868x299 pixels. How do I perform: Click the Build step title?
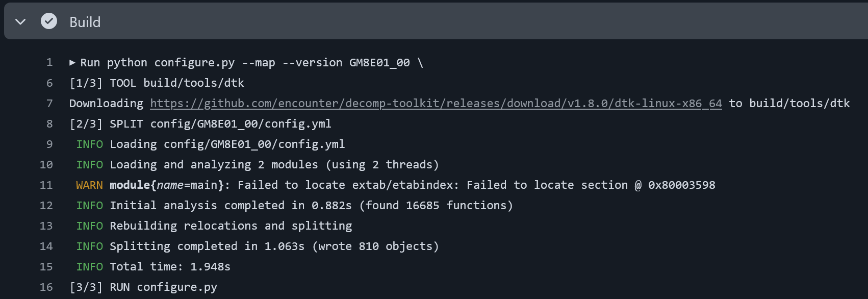(x=85, y=22)
